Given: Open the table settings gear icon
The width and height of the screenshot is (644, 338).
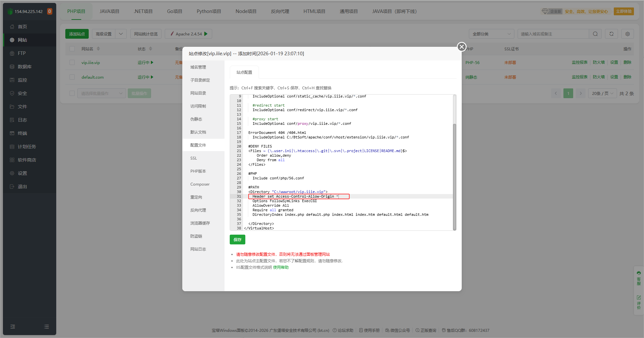Looking at the screenshot, I should click(627, 34).
